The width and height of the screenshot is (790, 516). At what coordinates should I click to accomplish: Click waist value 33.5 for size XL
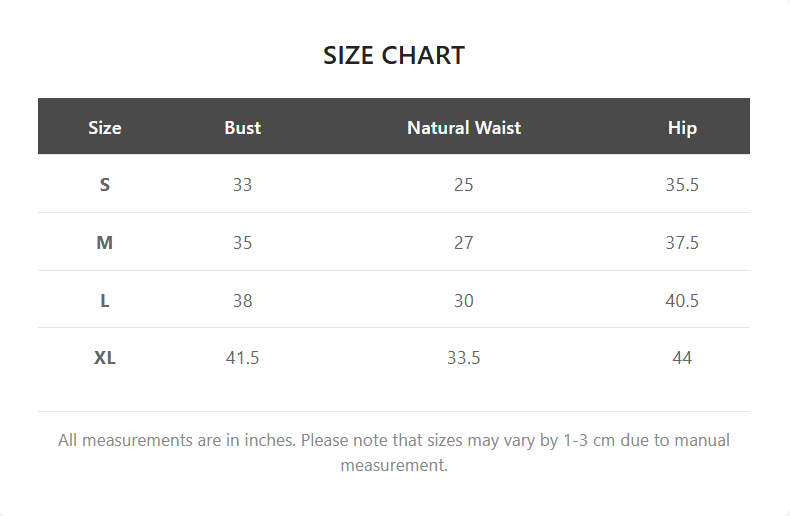(x=464, y=358)
